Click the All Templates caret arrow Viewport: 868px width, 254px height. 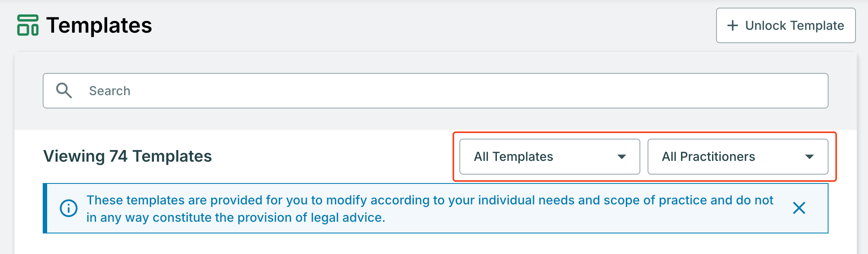622,157
